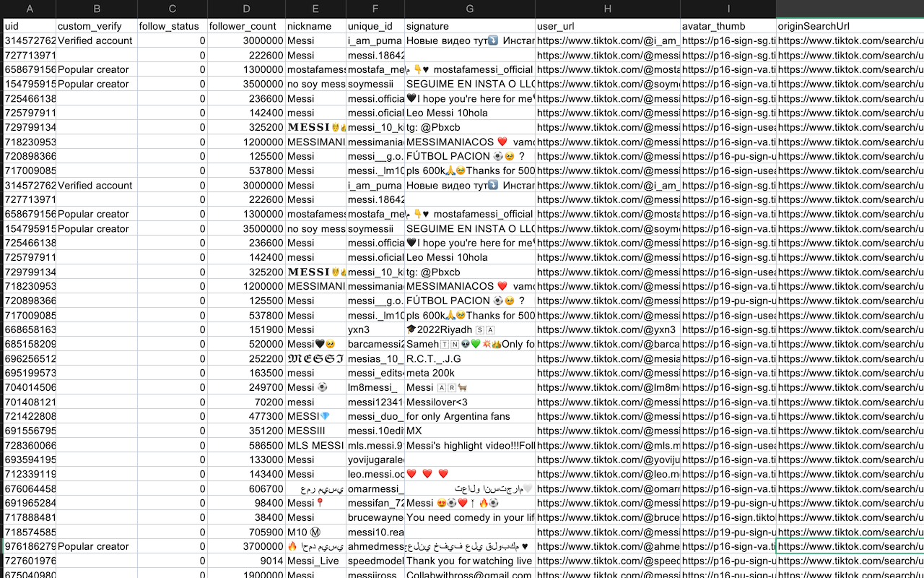Select the uid cell 696256512
The width and height of the screenshot is (924, 578).
[x=30, y=358]
